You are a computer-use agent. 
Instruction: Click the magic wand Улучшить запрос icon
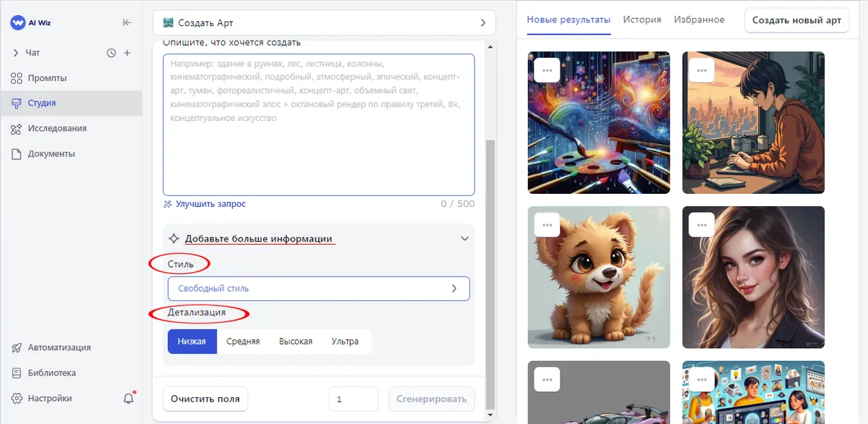coord(168,204)
